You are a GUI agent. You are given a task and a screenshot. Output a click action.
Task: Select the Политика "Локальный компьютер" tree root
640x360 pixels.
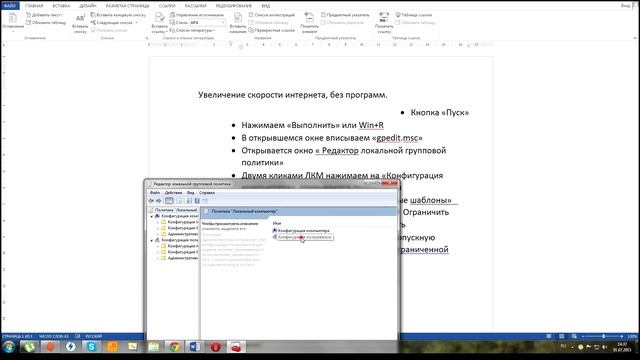[174, 210]
